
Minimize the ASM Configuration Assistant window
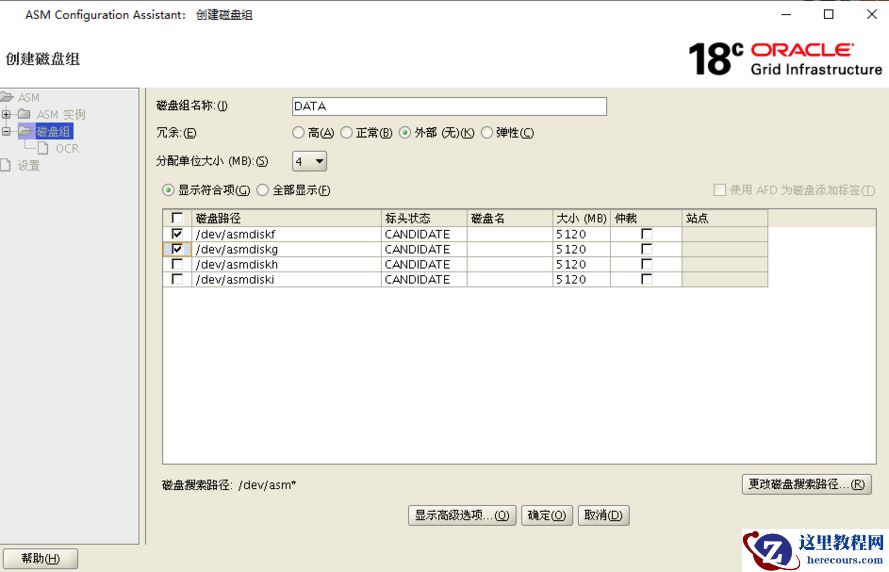pos(786,14)
